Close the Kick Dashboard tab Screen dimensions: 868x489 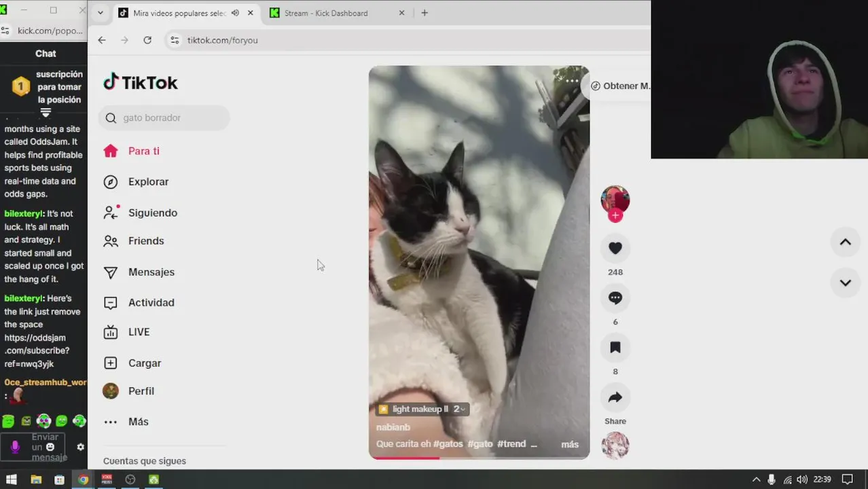(401, 13)
